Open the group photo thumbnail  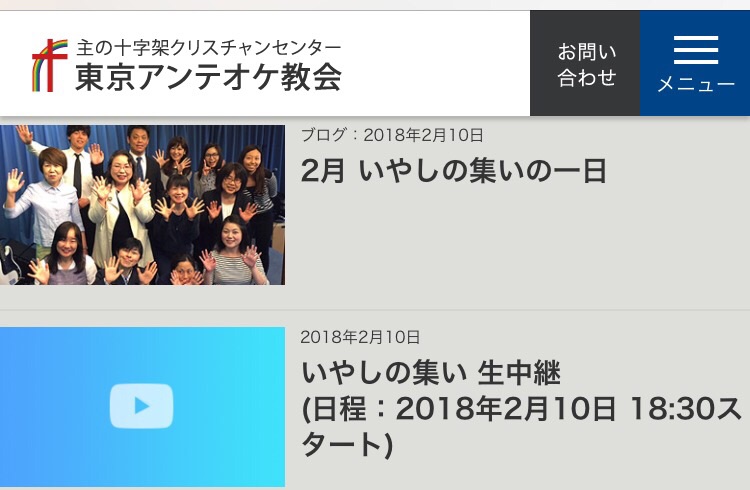point(143,205)
